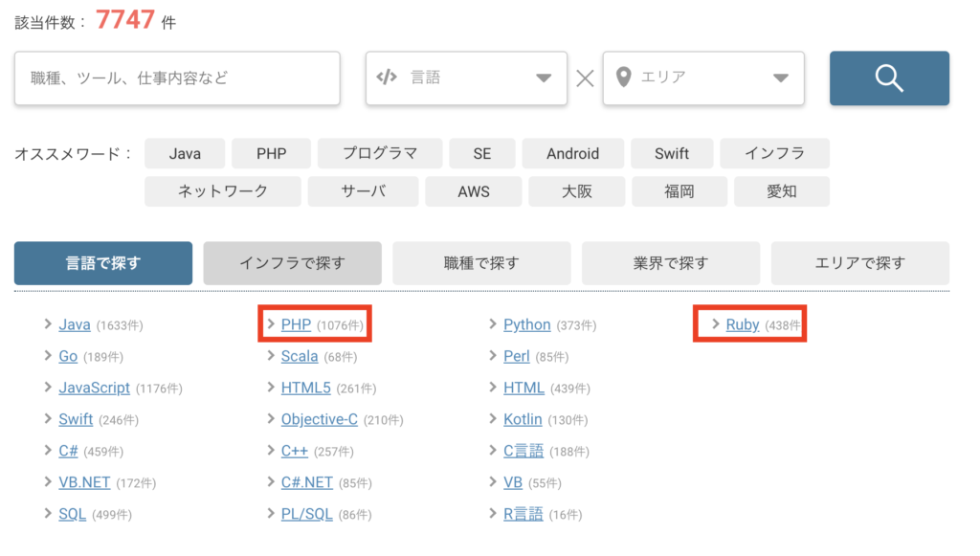Click the chevron beside Java

coord(48,323)
